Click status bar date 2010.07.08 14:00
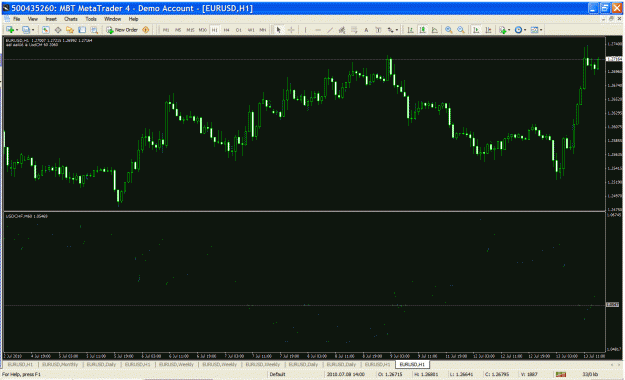Image resolution: width=625 pixels, height=380 pixels. point(346,374)
